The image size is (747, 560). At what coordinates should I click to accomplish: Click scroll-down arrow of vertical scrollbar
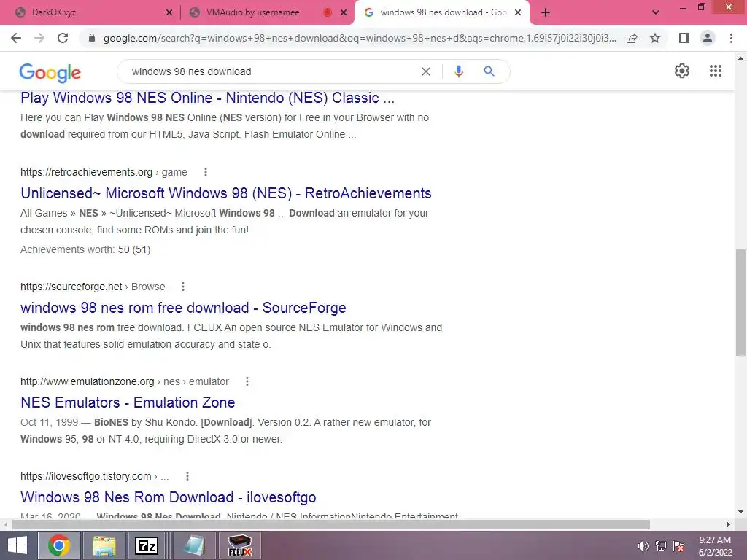740,513
